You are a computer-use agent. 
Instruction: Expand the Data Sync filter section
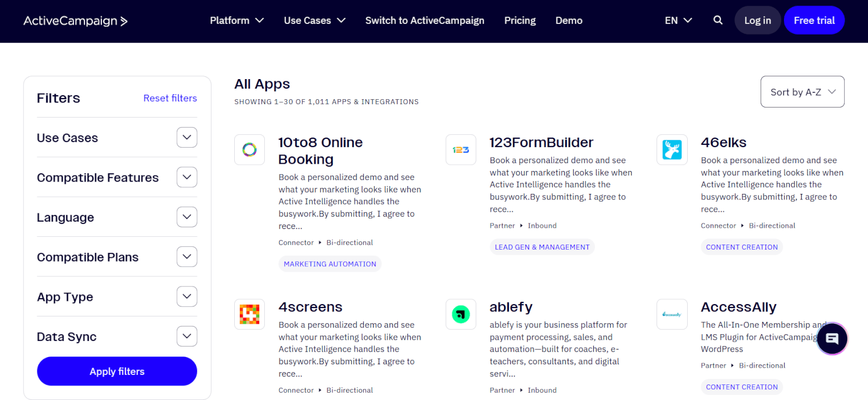click(x=186, y=336)
